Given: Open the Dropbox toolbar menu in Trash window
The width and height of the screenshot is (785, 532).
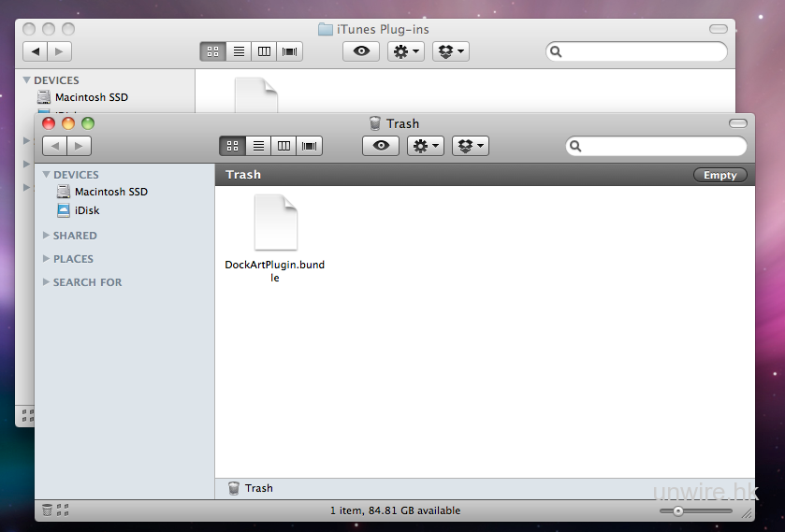Looking at the screenshot, I should tap(470, 146).
